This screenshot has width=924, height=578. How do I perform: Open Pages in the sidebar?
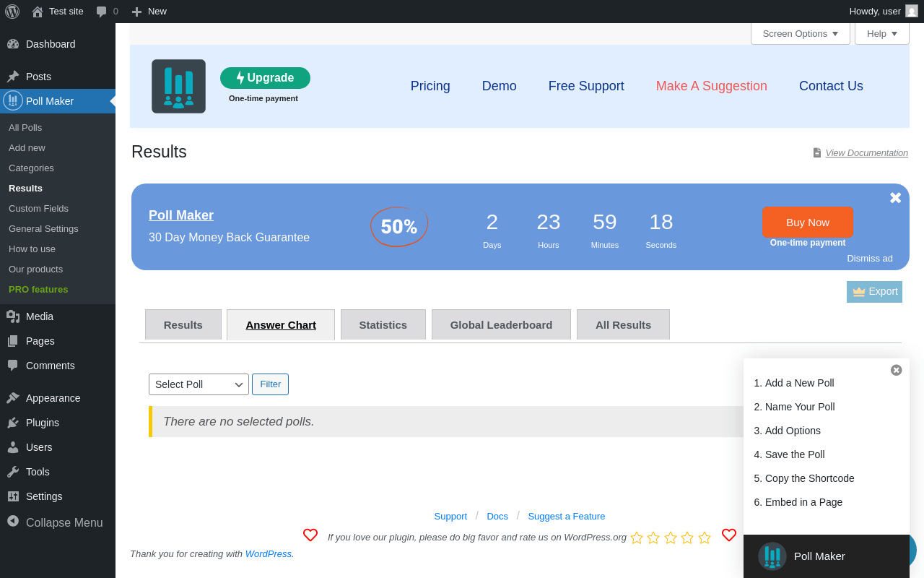click(58, 341)
